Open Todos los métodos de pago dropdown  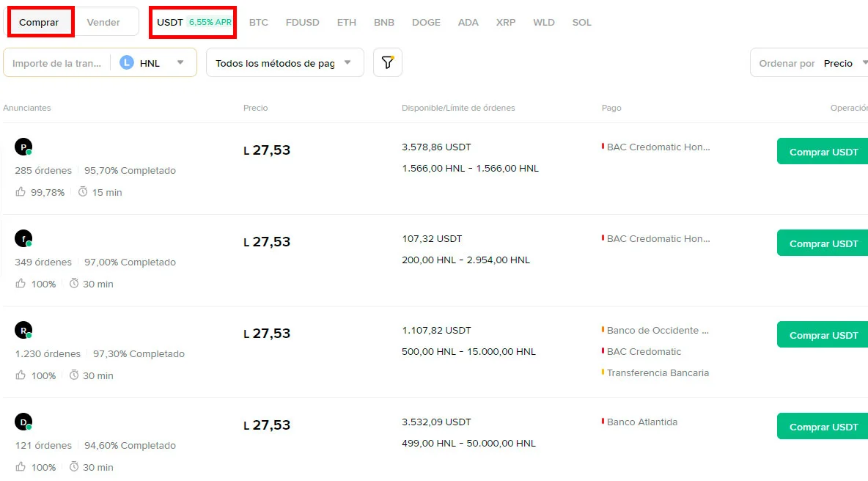point(285,62)
